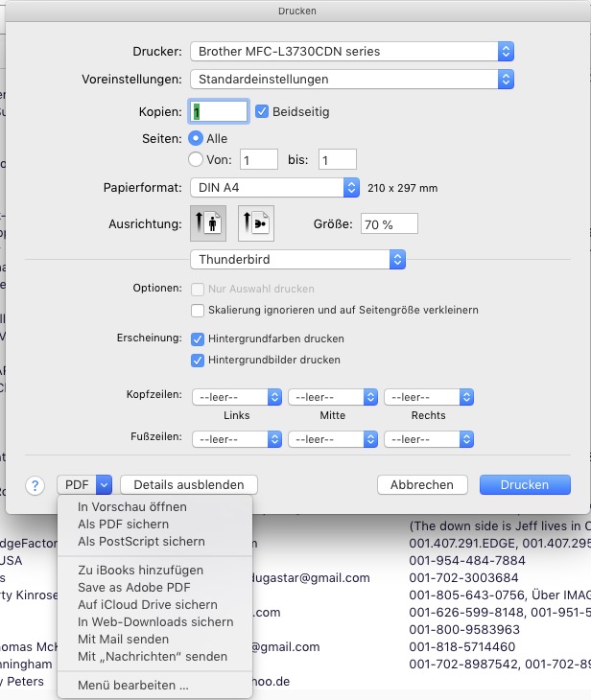
Task: Select portrait orientation icon
Action: (208, 223)
